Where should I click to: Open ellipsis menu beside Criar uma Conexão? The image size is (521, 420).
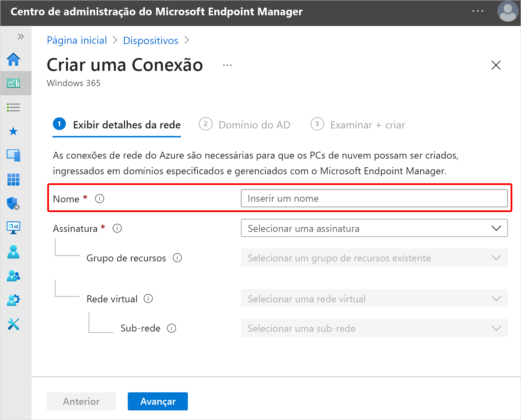pos(227,65)
